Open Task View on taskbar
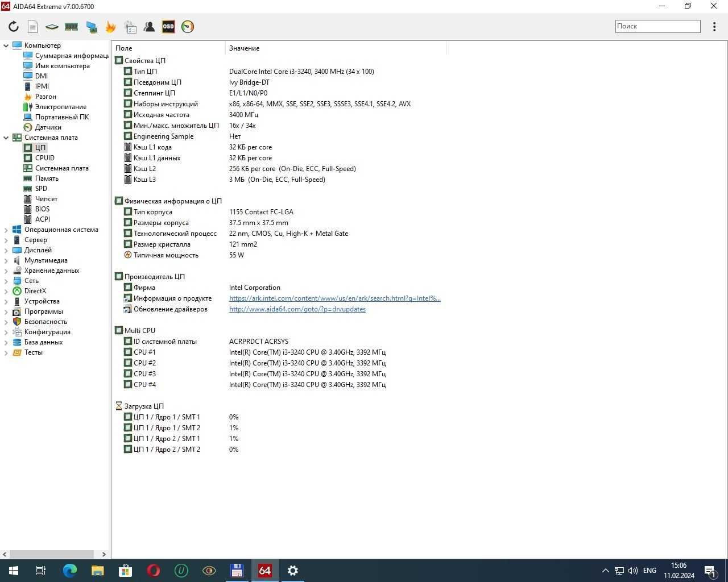Viewport: 728px width, 582px height. click(41, 571)
